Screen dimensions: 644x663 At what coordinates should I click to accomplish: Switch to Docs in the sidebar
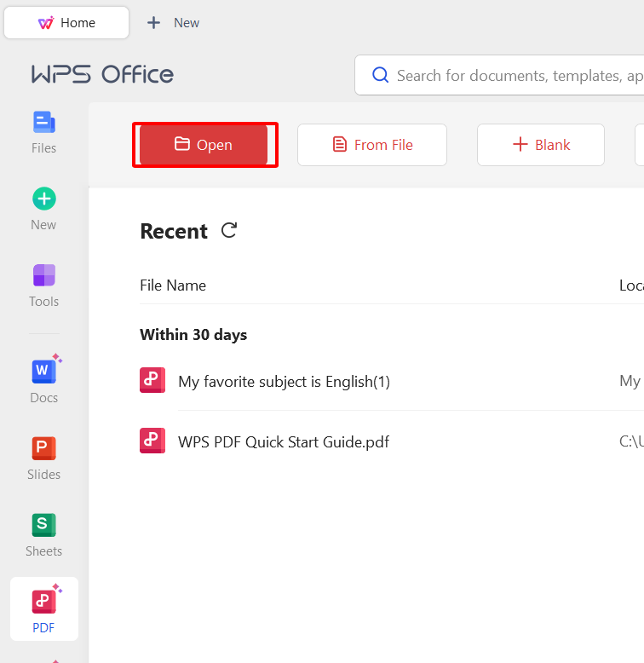click(x=43, y=372)
